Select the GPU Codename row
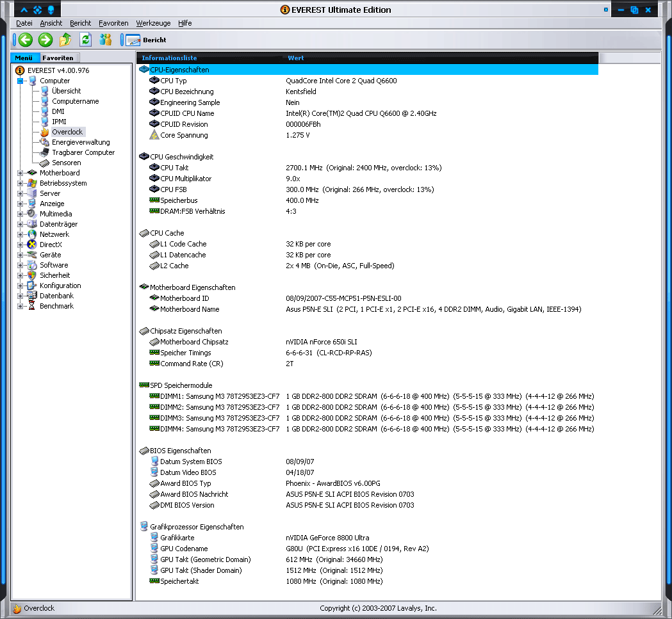Image resolution: width=672 pixels, height=619 pixels. (x=368, y=549)
